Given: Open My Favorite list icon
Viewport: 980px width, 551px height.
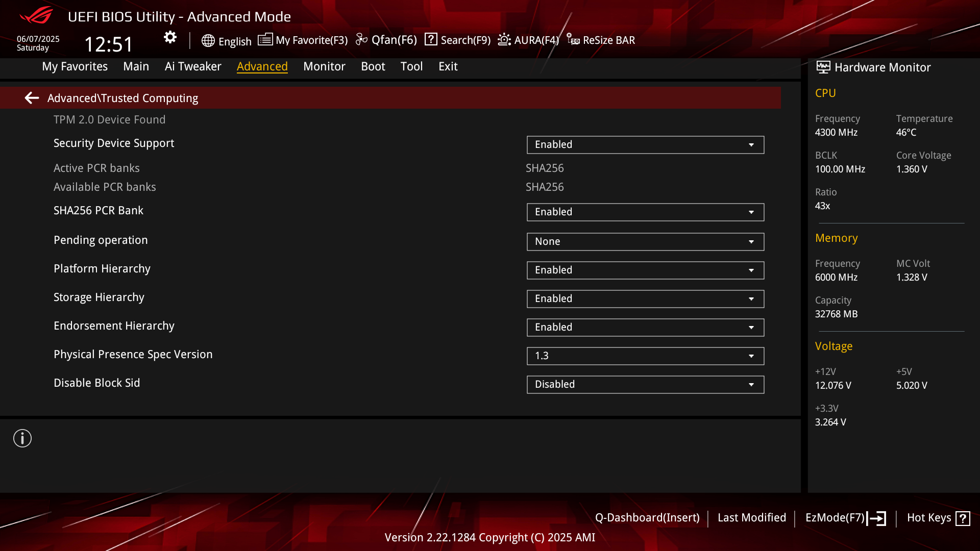Looking at the screenshot, I should [x=265, y=40].
